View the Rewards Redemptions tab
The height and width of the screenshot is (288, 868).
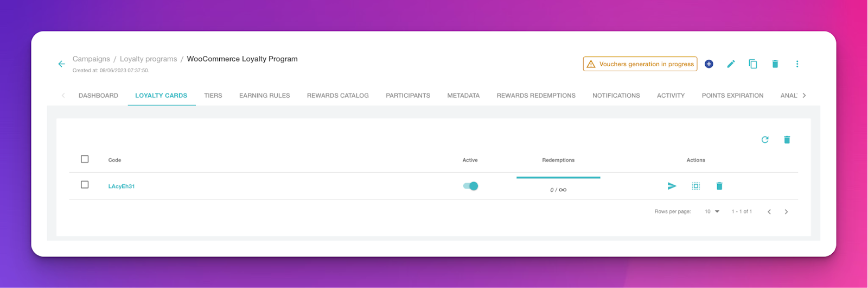536,96
